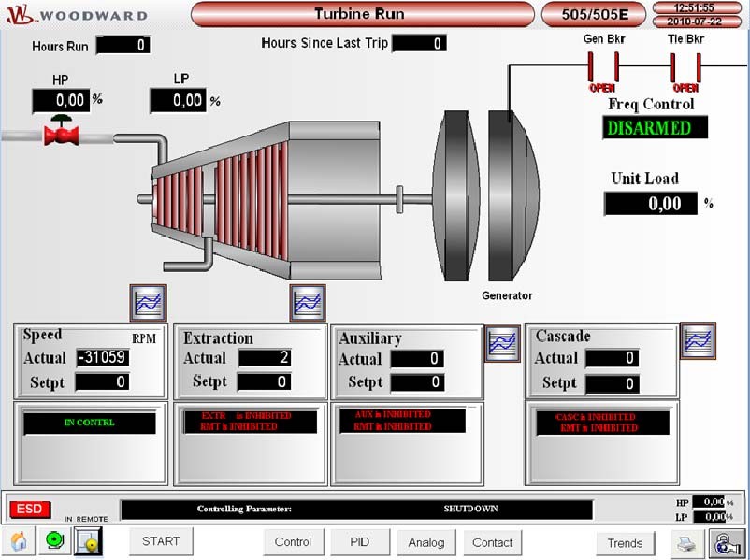Screen dimensions: 750x560
Task: Click the Speed Actual value -31059
Action: (103, 357)
